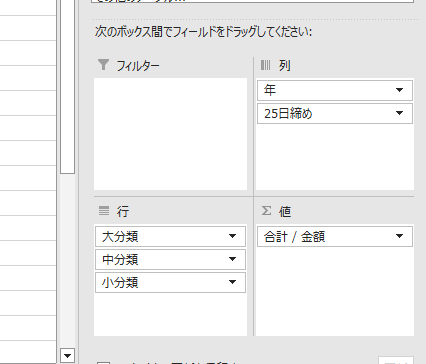Select the 大分類 field text

coord(120,237)
